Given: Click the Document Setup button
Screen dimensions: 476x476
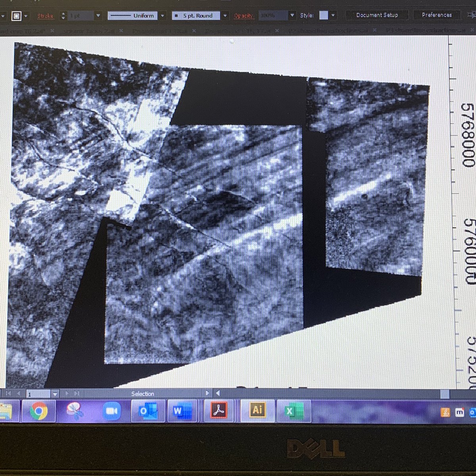Looking at the screenshot, I should 377,15.
